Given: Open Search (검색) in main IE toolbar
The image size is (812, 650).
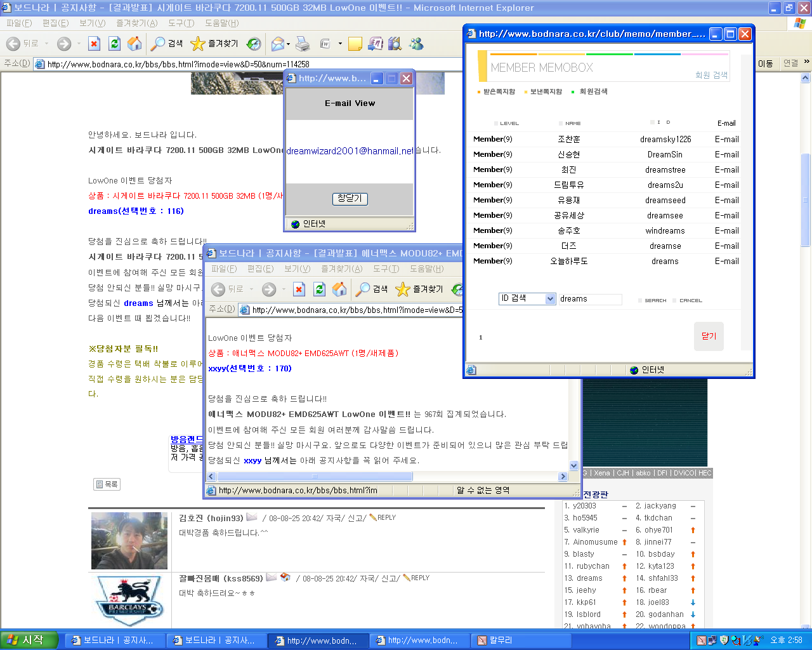Looking at the screenshot, I should 167,44.
